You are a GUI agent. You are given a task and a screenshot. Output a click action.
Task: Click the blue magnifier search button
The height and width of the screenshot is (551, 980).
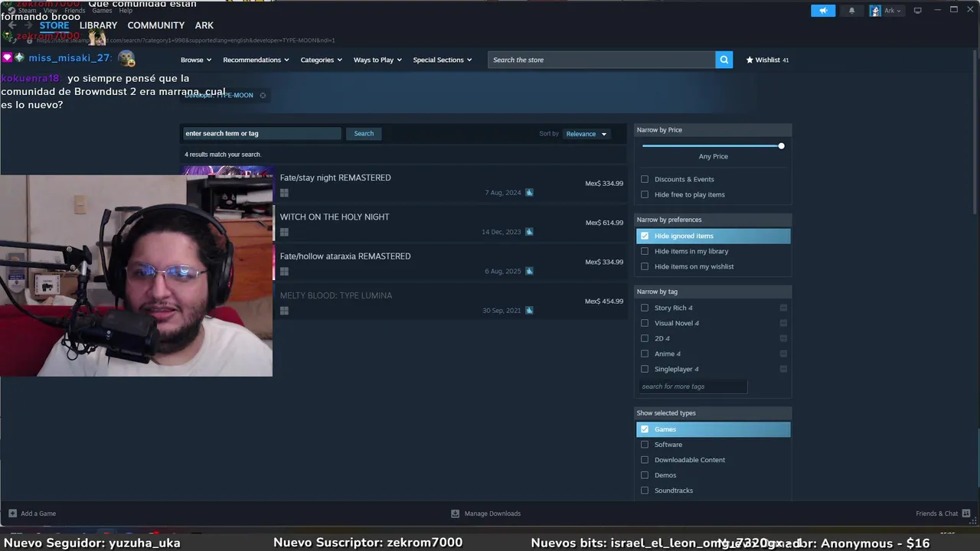point(724,60)
